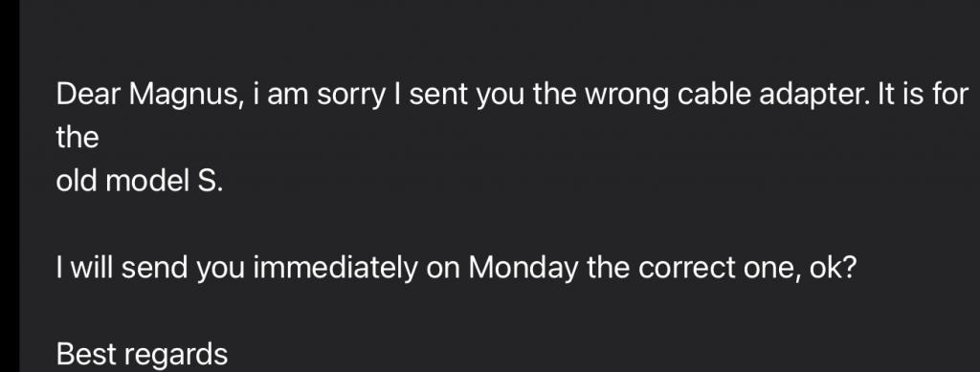Click the word "regards" in the closing

pos(176,357)
